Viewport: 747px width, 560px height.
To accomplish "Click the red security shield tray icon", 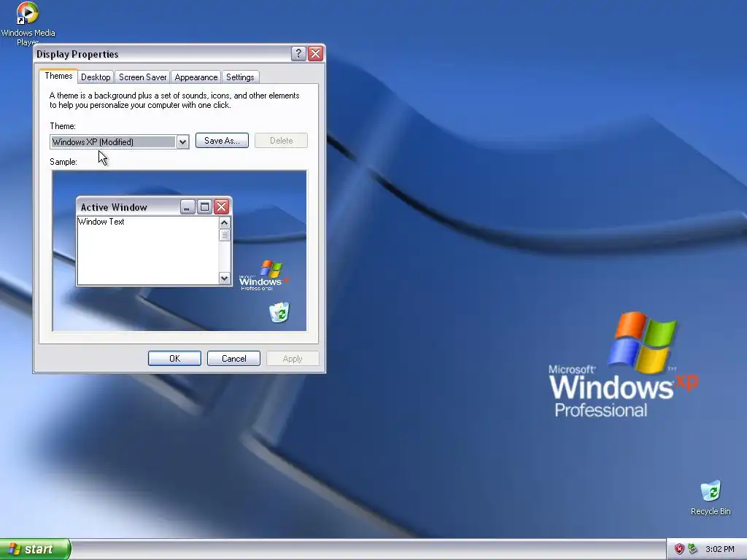I will (679, 549).
